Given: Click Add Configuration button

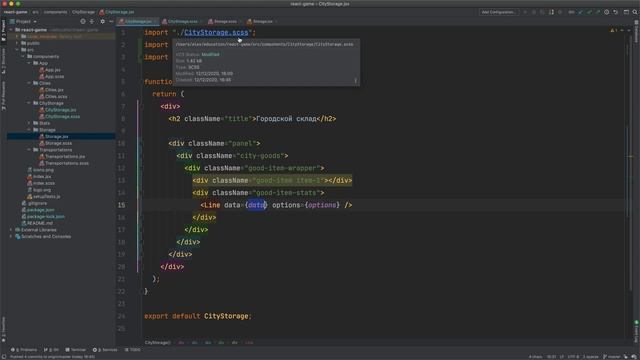Looking at the screenshot, I should (x=498, y=12).
